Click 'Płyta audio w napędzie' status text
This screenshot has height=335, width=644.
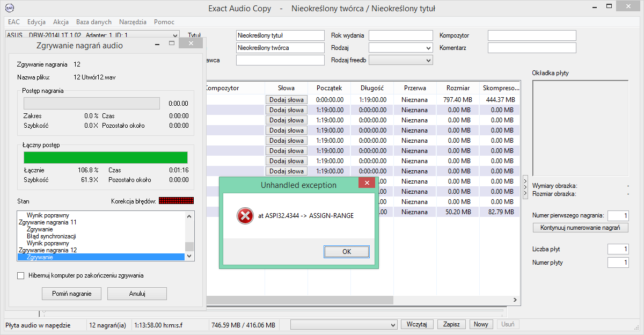[38, 325]
